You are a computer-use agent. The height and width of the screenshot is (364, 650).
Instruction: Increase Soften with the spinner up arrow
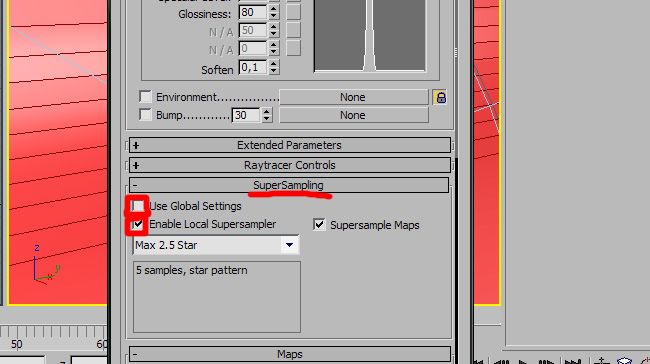(x=273, y=63)
